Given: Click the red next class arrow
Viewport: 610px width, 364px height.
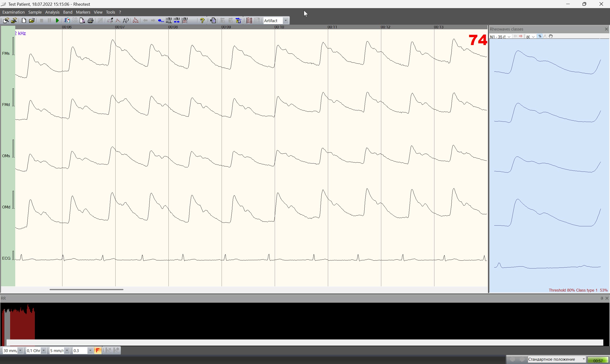Looking at the screenshot, I should pos(521,36).
